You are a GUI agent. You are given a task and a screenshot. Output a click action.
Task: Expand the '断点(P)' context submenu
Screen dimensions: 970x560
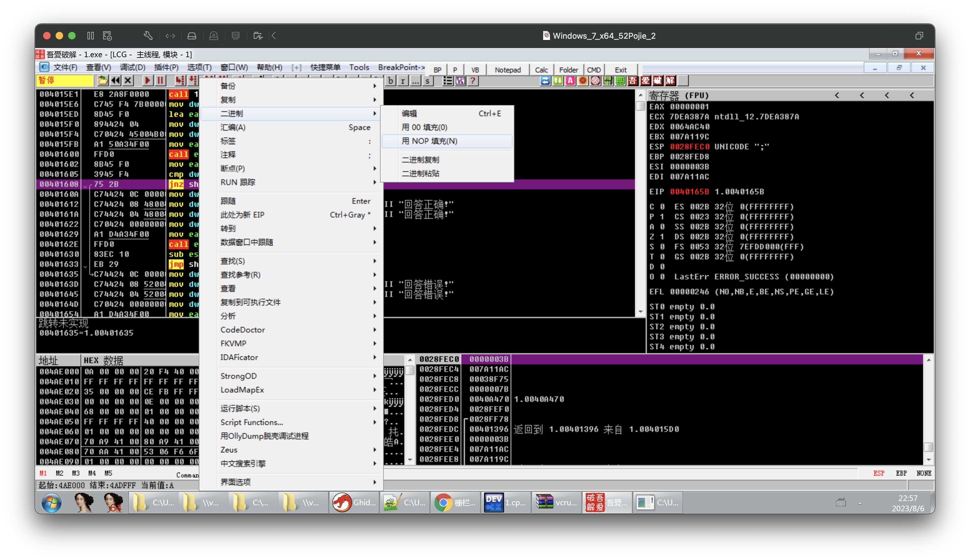[x=292, y=168]
